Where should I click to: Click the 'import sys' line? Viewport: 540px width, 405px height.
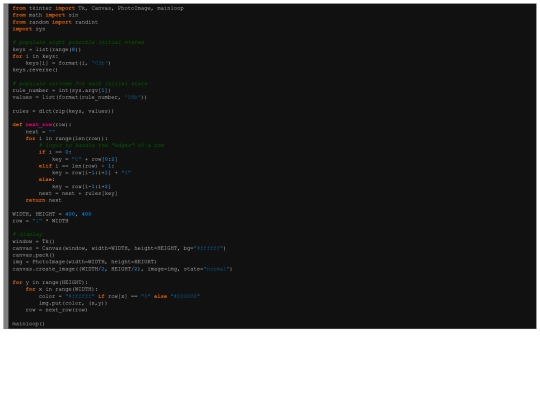pos(29,29)
